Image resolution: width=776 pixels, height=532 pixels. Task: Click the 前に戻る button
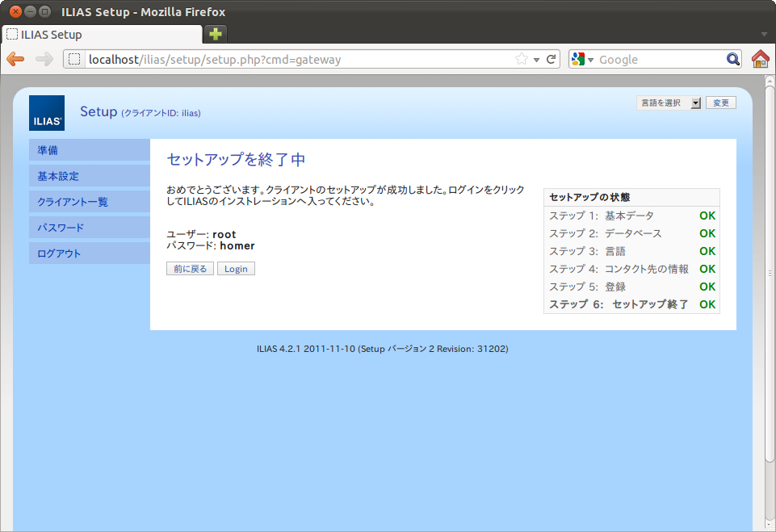190,269
